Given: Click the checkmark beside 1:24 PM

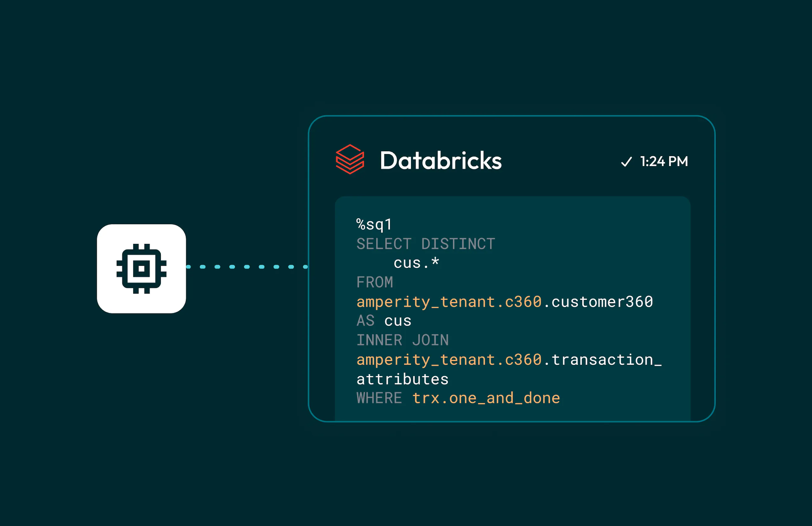Looking at the screenshot, I should tap(626, 162).
